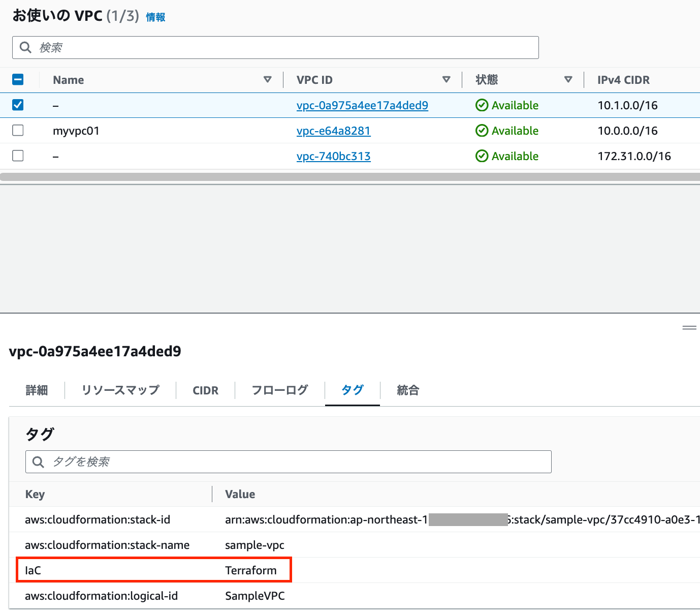Click Available text in the myvpc01 row

tap(515, 131)
